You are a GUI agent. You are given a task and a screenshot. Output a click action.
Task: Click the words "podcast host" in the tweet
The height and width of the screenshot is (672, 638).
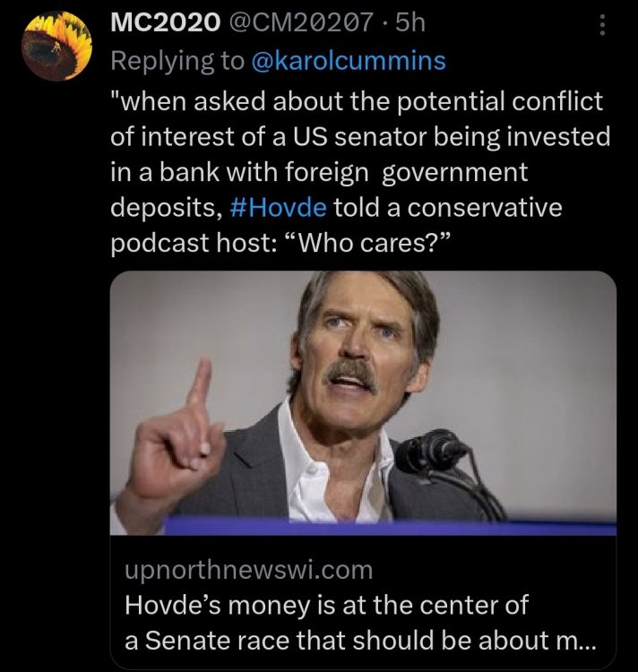pyautogui.click(x=204, y=242)
